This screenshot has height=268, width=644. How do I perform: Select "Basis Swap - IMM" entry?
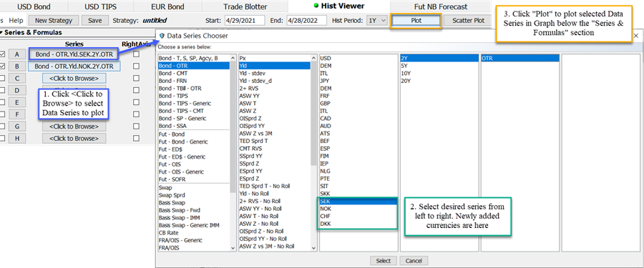coord(194,217)
